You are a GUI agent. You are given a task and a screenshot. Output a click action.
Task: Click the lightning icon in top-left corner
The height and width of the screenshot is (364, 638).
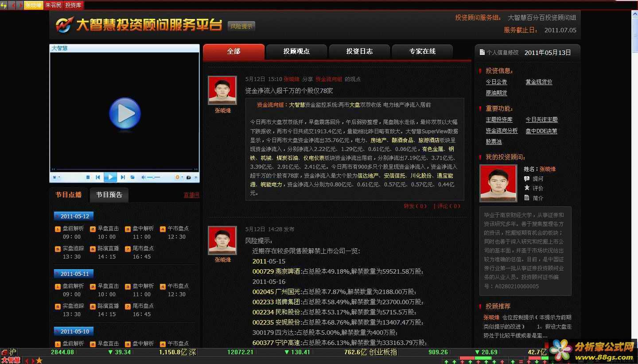(x=4, y=5)
